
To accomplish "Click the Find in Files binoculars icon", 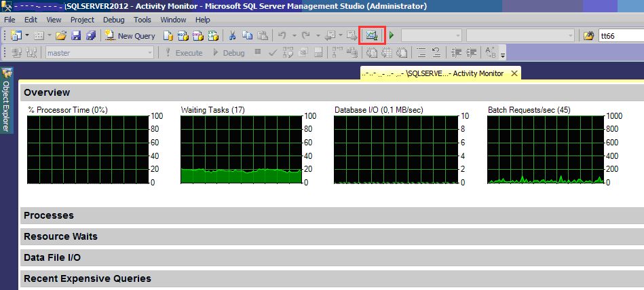I will [x=589, y=36].
